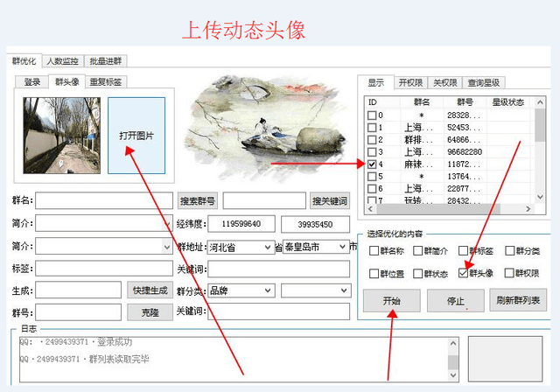560x392 pixels.
Task: Click the 群号 column header
Action: pos(465,102)
